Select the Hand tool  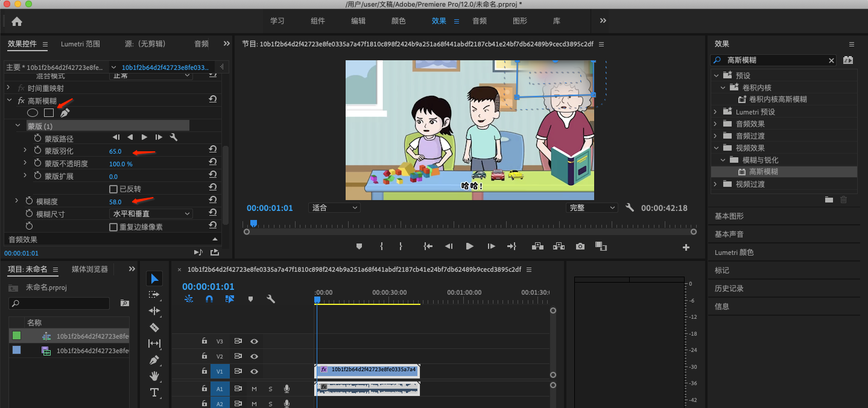[154, 376]
